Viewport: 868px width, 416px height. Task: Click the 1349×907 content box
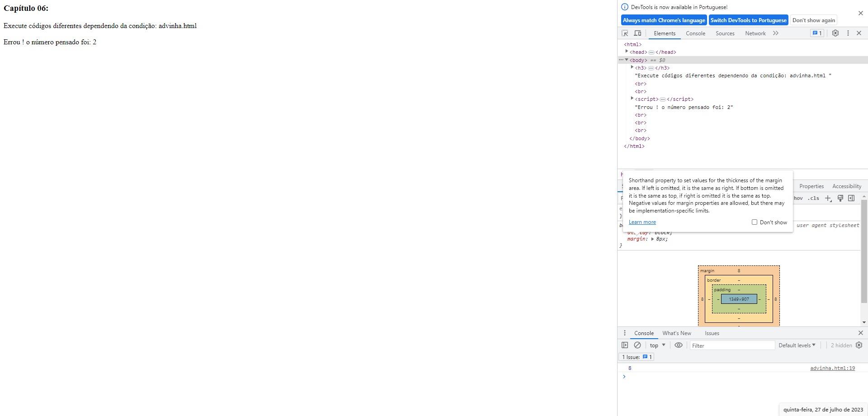coord(739,299)
